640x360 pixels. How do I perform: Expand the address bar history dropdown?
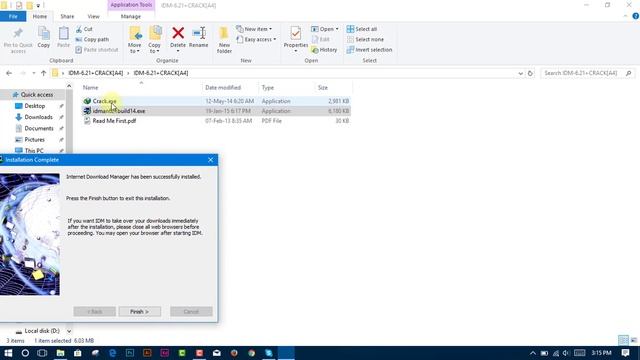point(520,73)
